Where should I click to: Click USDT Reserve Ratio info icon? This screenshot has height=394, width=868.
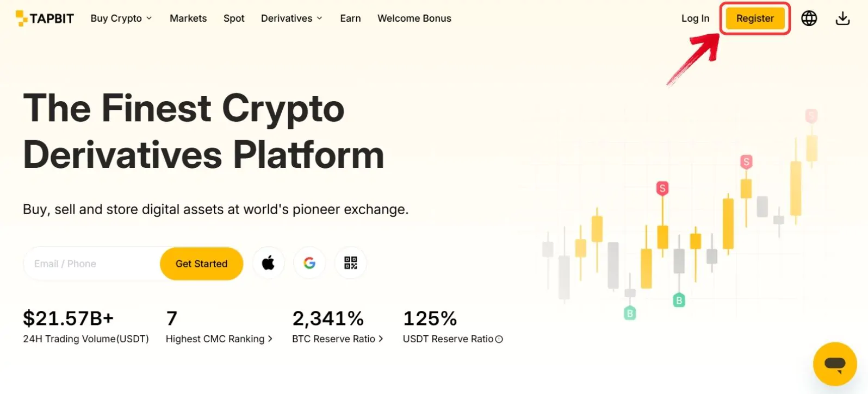pyautogui.click(x=499, y=339)
